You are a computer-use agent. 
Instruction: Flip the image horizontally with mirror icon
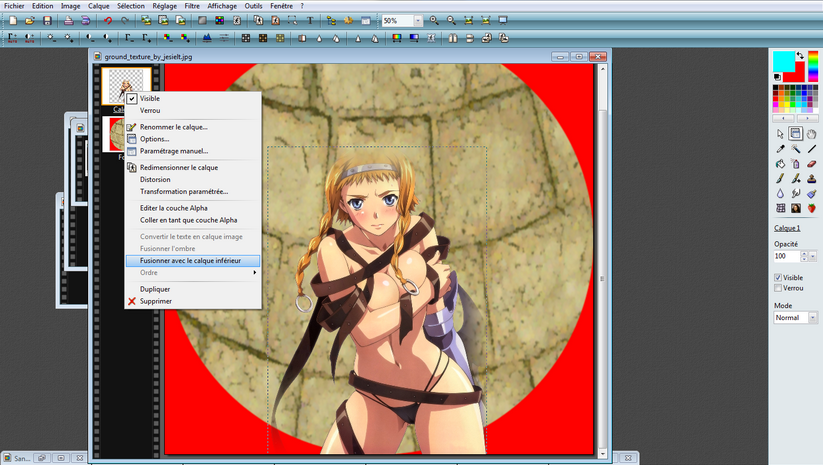[x=452, y=38]
